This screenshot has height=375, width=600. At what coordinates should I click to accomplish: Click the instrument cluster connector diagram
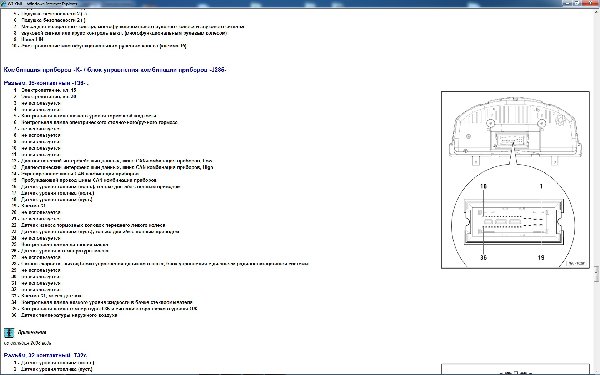[515, 180]
